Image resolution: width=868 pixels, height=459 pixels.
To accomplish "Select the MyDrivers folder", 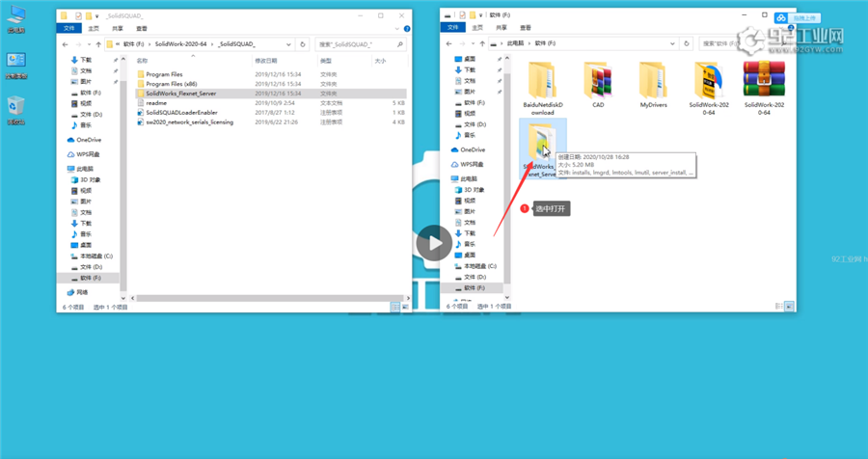I will pos(653,84).
